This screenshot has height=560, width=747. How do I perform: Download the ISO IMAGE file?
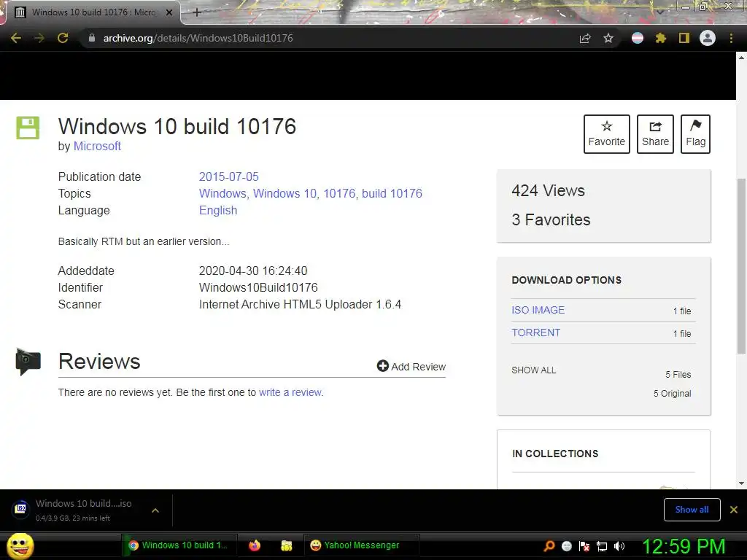(538, 310)
